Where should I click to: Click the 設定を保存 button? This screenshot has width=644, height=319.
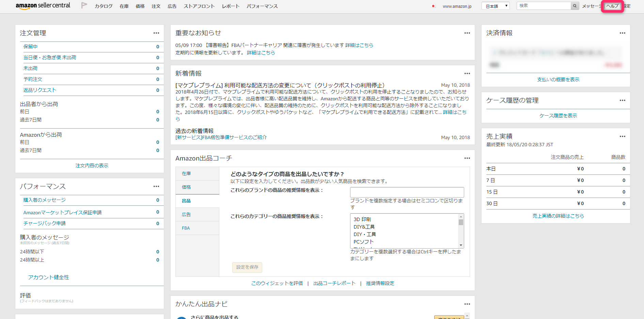tap(247, 267)
